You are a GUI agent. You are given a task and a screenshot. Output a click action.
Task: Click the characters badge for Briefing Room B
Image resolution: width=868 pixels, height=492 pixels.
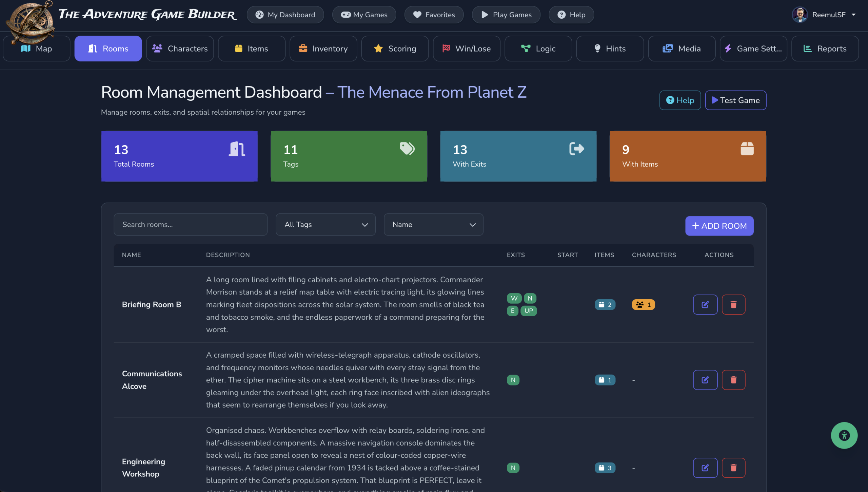[x=643, y=304]
